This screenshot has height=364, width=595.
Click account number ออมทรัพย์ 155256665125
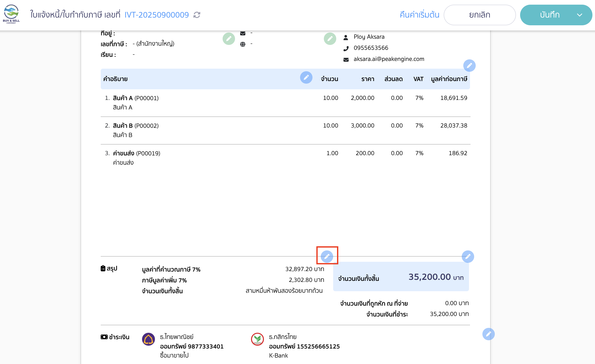(304, 346)
